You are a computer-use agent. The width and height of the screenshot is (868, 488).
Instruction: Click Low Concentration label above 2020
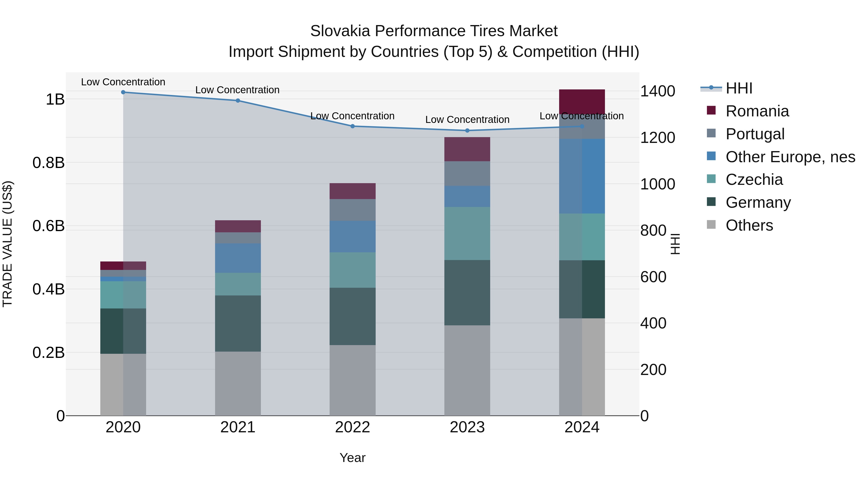pos(123,82)
